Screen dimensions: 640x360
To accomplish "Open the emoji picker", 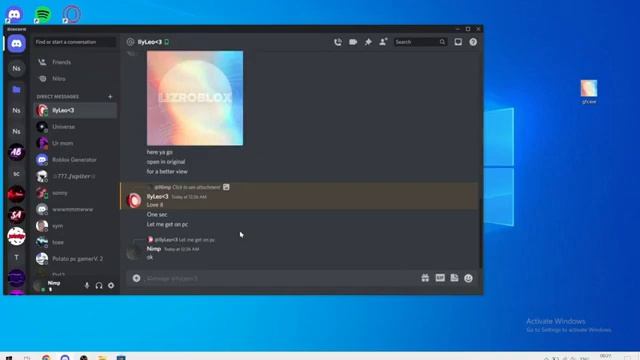I will pos(469,278).
